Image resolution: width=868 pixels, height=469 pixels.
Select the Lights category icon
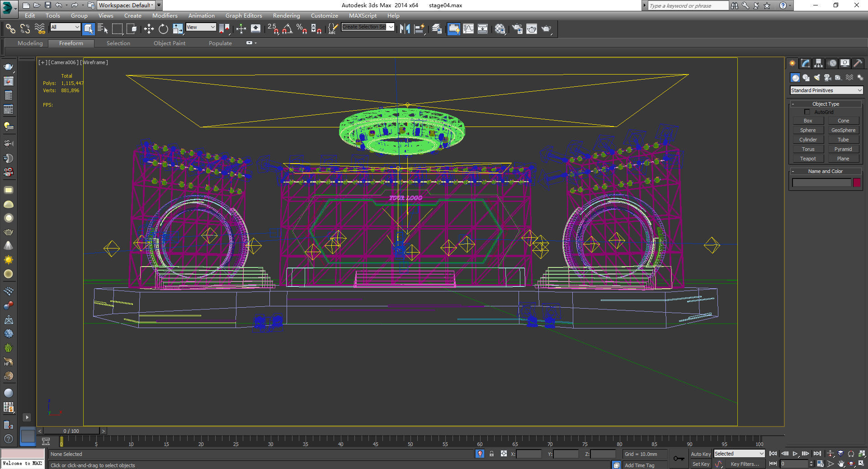[817, 78]
